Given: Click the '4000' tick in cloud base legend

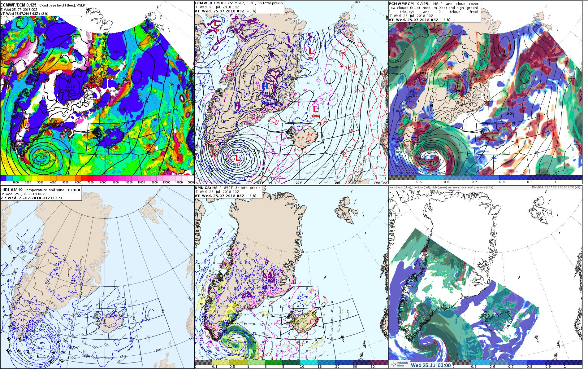Looking at the screenshot, I should (53, 182).
